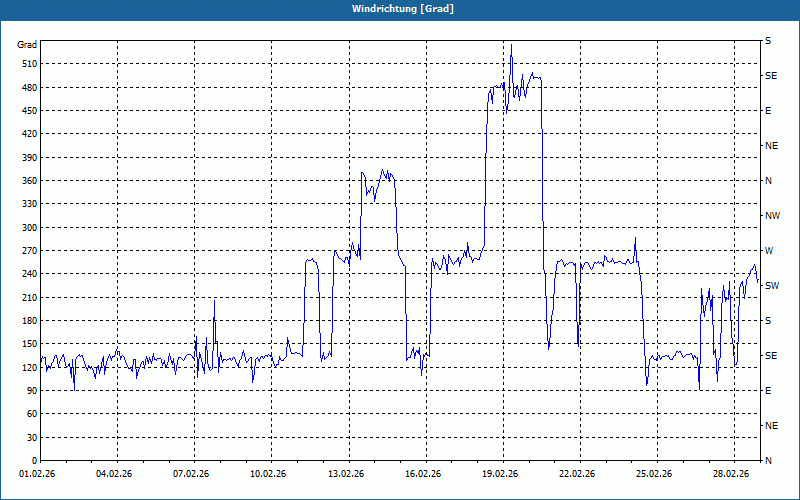Click the 240 y-axis value

30,274
